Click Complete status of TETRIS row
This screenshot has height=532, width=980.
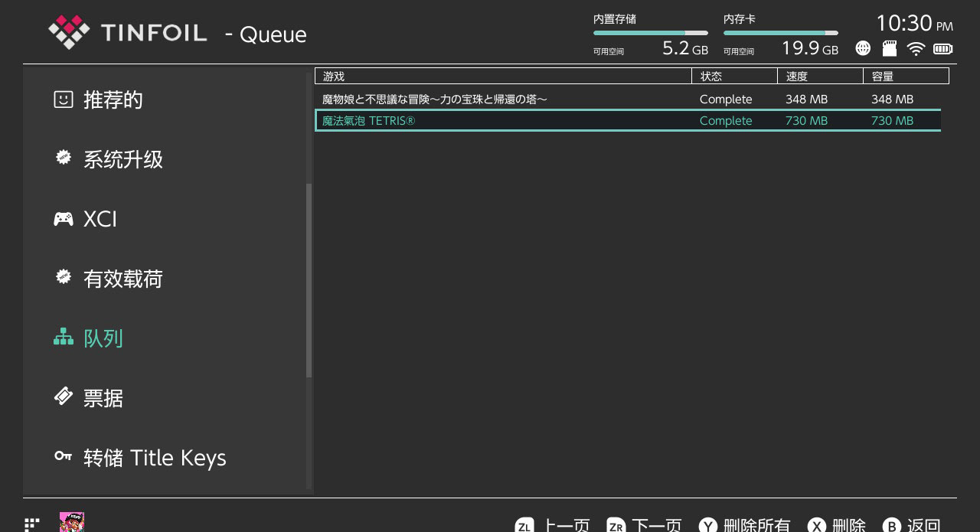[x=726, y=120]
